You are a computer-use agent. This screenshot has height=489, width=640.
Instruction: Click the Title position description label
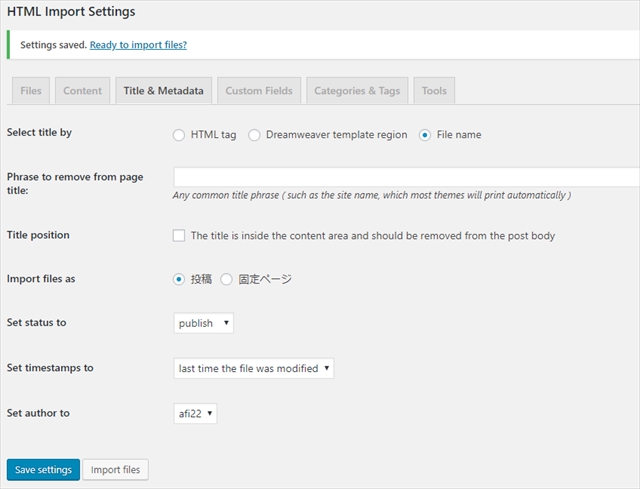coord(372,236)
